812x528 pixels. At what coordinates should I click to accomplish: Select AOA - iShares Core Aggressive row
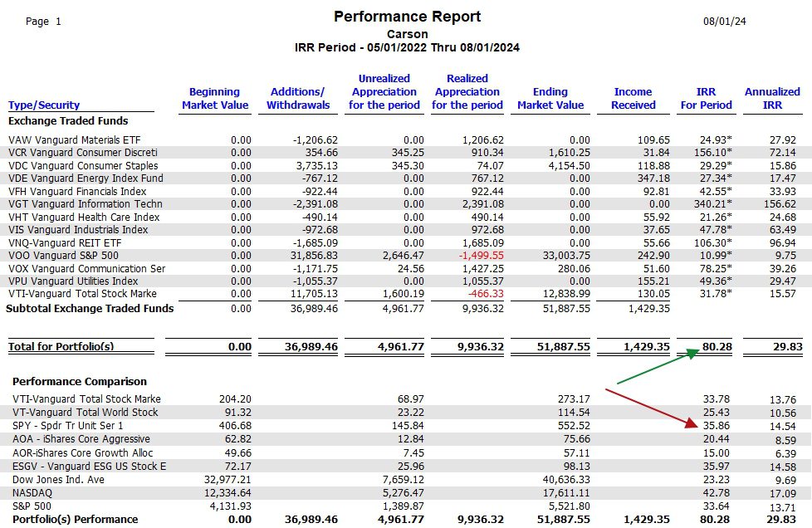[405, 439]
